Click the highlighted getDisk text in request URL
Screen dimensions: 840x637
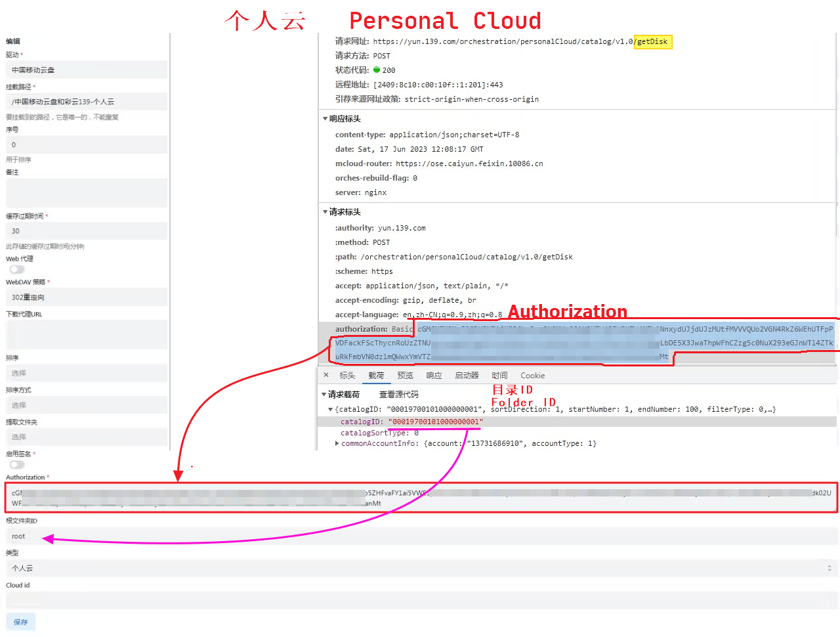pos(653,41)
